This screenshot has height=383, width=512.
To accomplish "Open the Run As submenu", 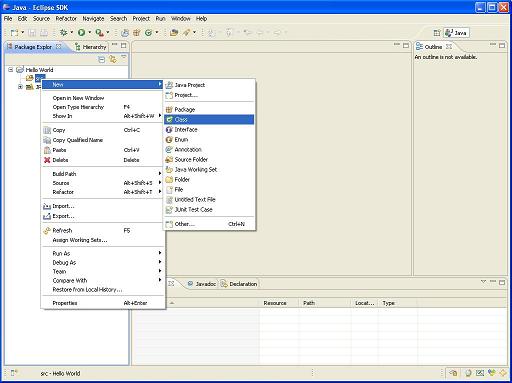I will tap(103, 253).
